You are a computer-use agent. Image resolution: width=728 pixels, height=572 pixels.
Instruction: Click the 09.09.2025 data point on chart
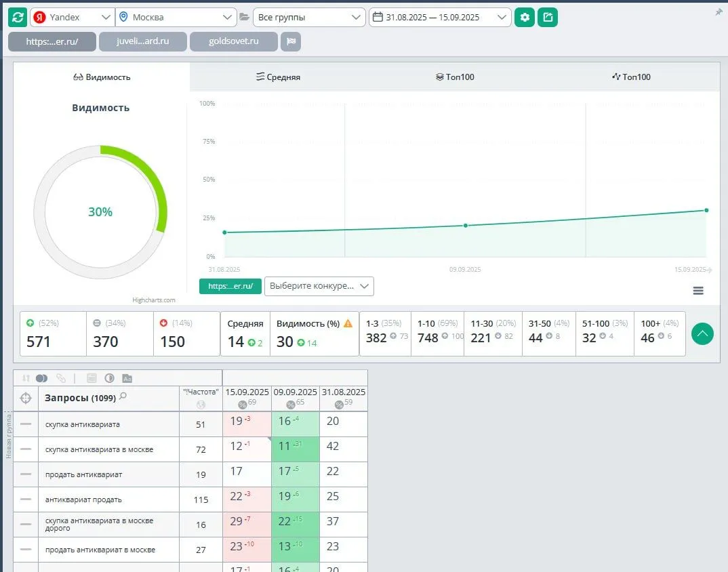point(466,226)
